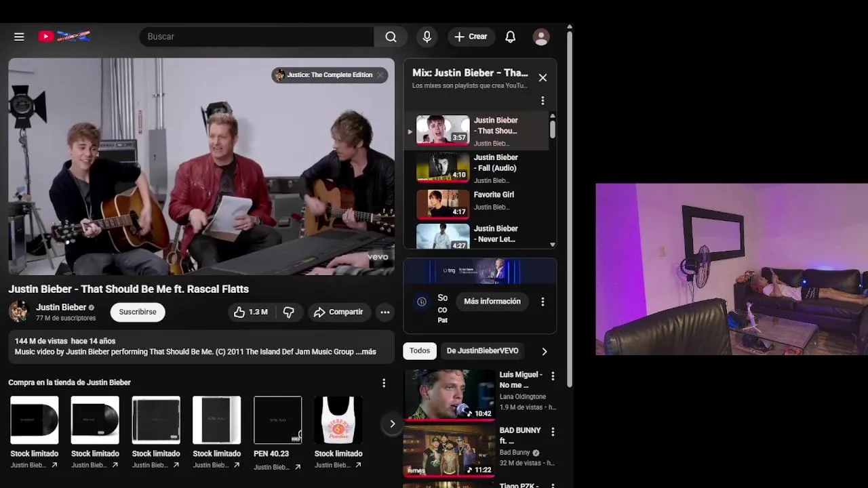Click the '144 M de vistas' text
Image resolution: width=868 pixels, height=488 pixels.
[41, 341]
